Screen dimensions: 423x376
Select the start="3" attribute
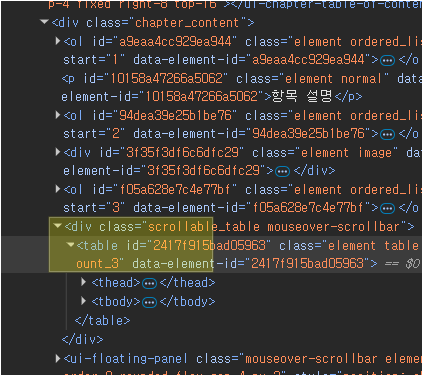[x=94, y=208]
